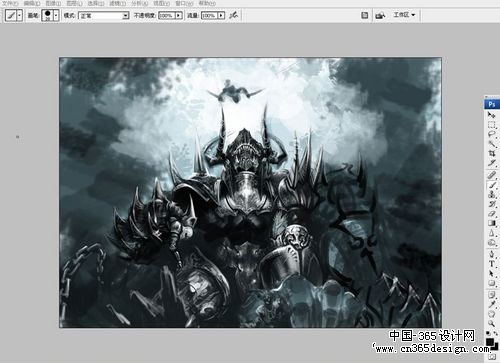Open the flow slider arrow
The width and height of the screenshot is (500, 363).
221,15
